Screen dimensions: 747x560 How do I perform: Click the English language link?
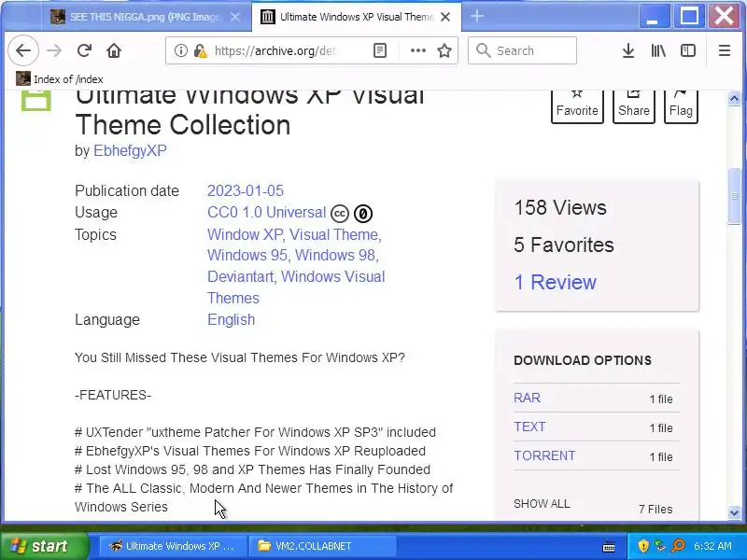[231, 319]
